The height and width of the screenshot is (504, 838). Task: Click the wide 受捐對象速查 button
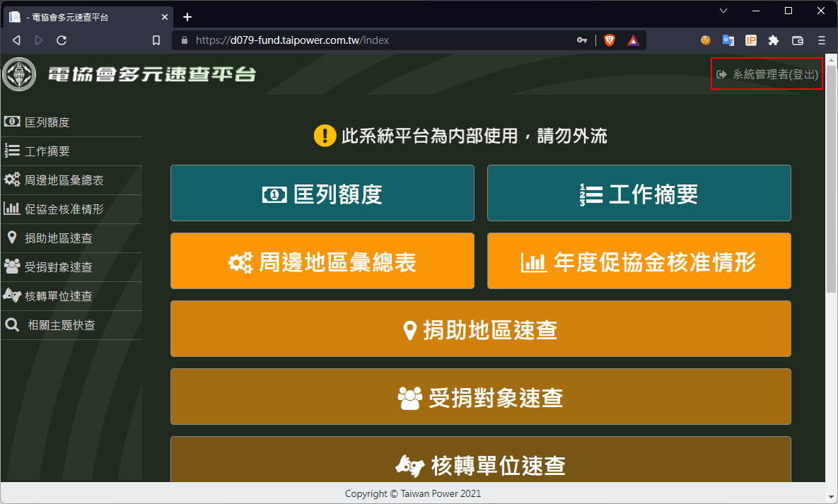pyautogui.click(x=480, y=397)
